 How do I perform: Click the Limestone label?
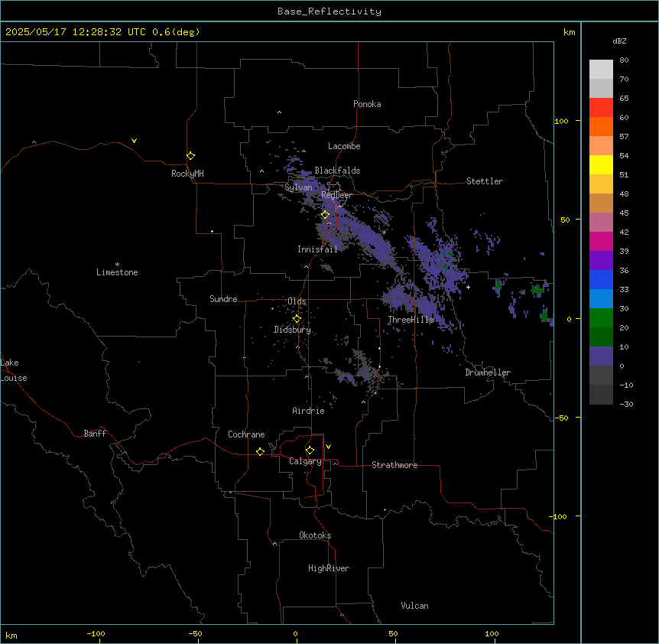point(117,272)
